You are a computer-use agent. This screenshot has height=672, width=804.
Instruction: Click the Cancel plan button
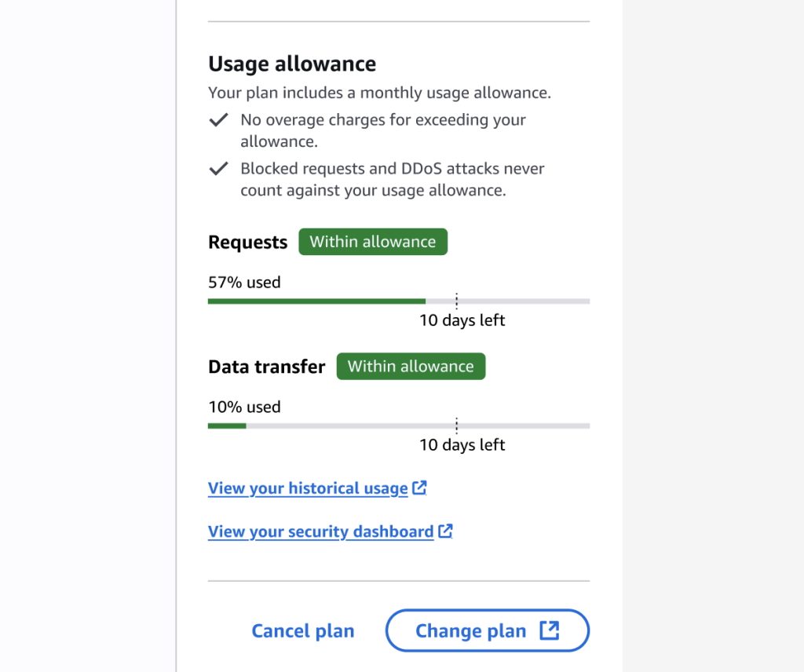303,630
